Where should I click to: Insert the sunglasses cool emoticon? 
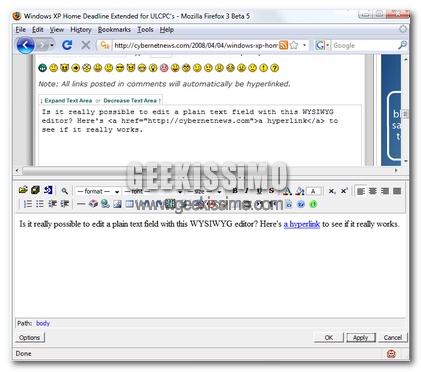120,68
